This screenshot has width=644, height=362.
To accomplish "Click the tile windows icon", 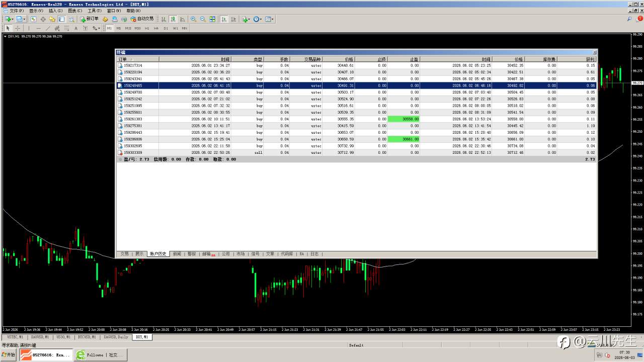I will [x=212, y=19].
